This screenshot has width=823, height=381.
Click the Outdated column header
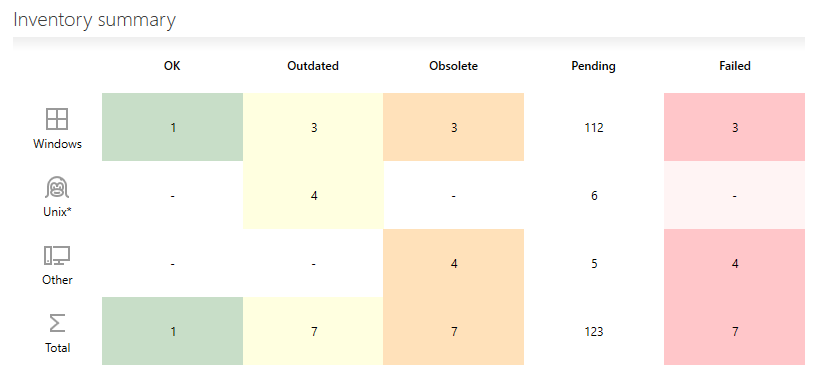(x=313, y=66)
